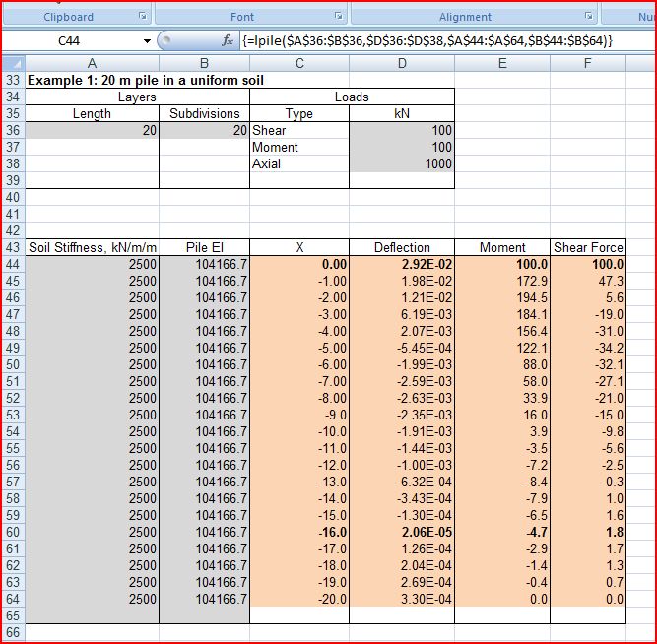Select column A header
The image size is (657, 644).
pos(93,62)
